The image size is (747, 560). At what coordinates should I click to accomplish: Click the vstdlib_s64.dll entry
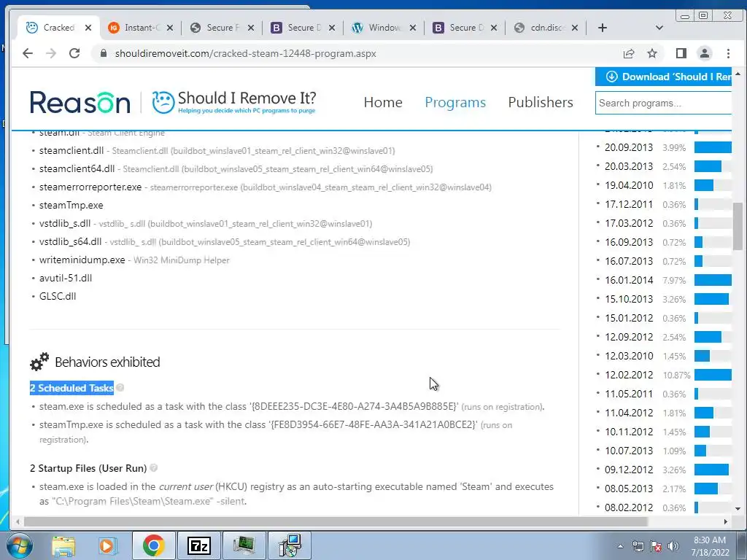coord(70,241)
